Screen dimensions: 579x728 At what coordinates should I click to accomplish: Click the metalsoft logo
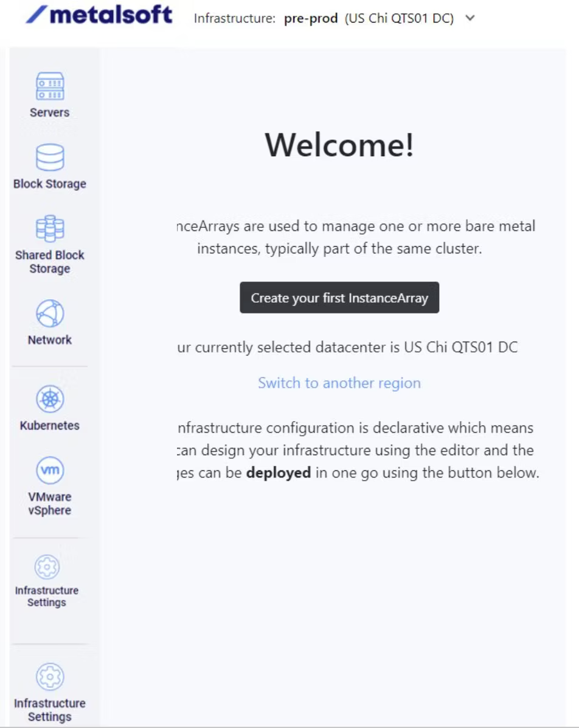tap(99, 15)
